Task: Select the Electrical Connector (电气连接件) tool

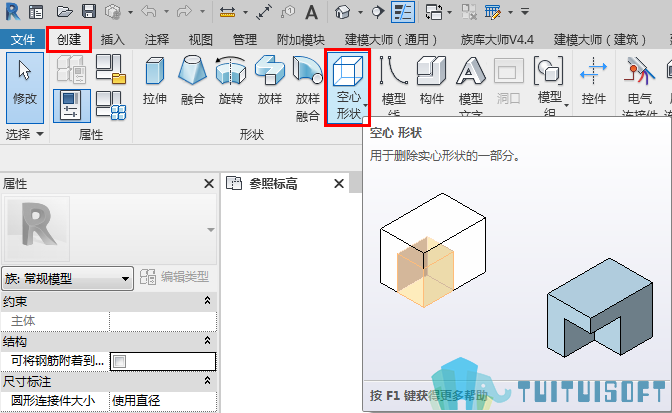Action: pos(639,86)
